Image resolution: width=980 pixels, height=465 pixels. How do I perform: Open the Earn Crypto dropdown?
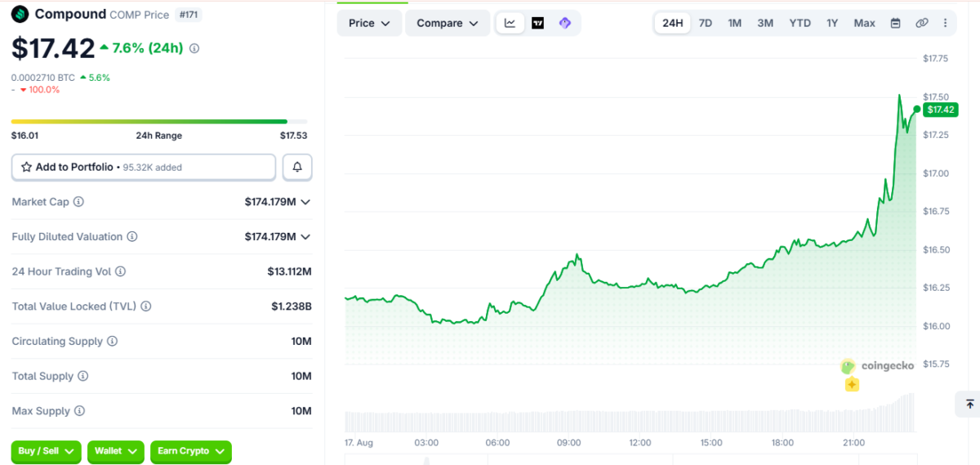191,451
